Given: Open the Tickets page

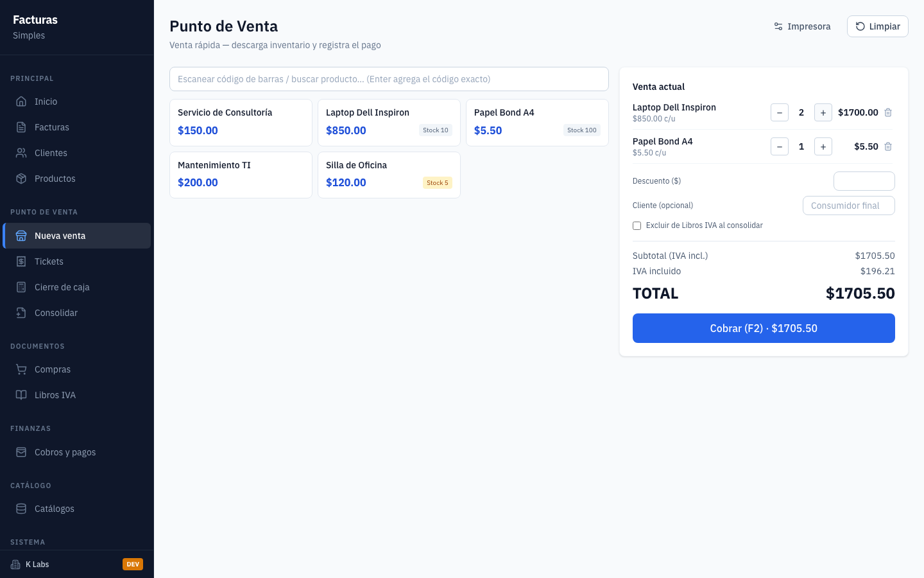Looking at the screenshot, I should 77,261.
